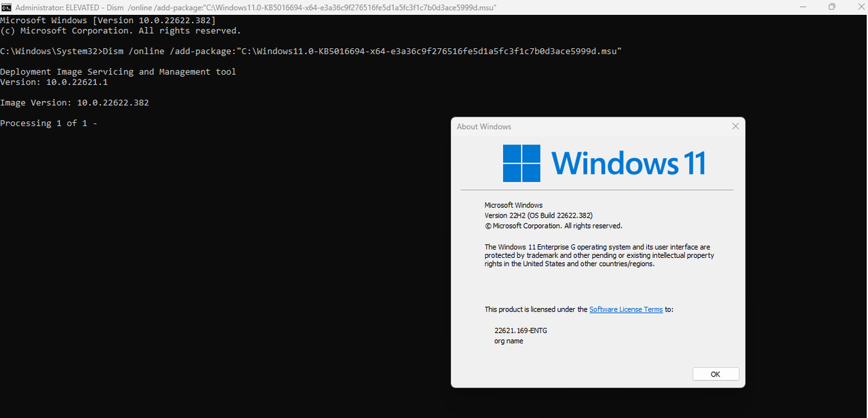Click 'Microsoft Windows [Version 10.0.22622.382]' console line
Viewport: 868px width, 418px height.
tap(108, 21)
